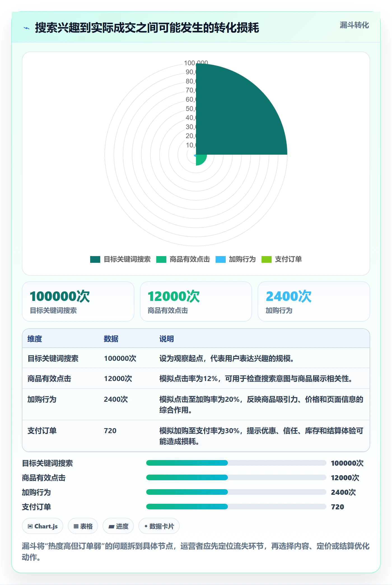Image resolution: width=392 pixels, height=585 pixels.
Task: Open the 2400次 data card
Action: 314,301
